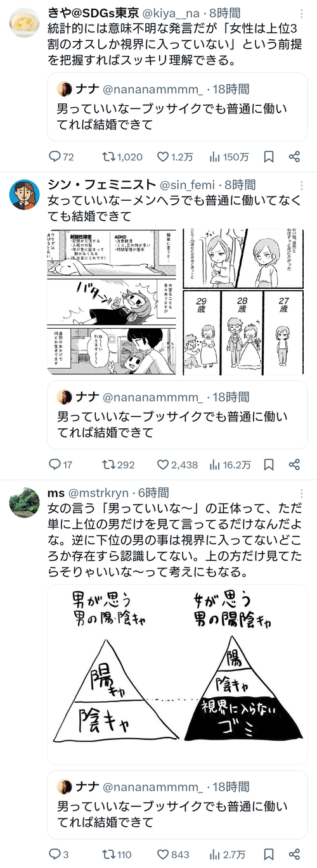
Task: Retweet the シン・フェミニスト post with 292 retweets
Action: (x=118, y=464)
